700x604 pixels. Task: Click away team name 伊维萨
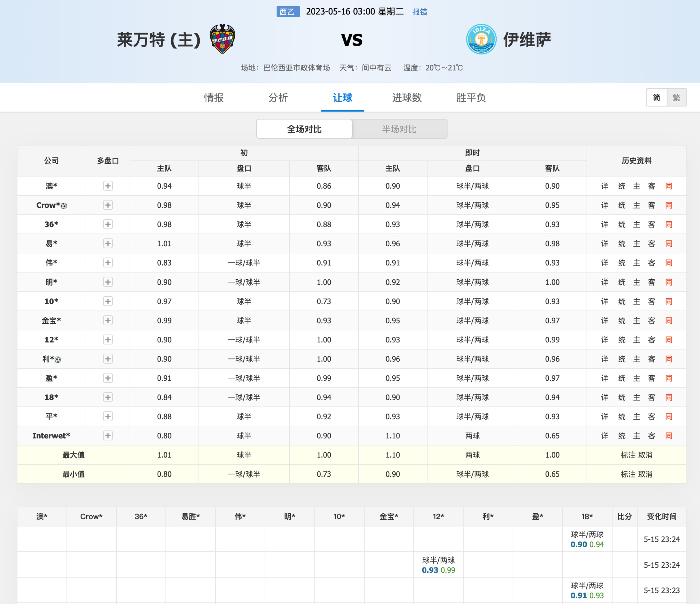click(x=527, y=40)
